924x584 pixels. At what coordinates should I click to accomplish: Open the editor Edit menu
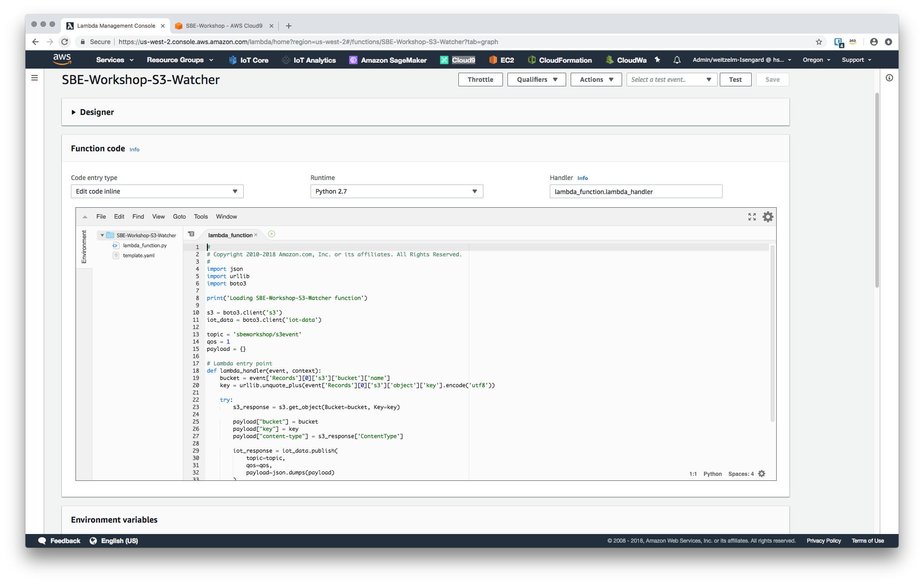(119, 217)
